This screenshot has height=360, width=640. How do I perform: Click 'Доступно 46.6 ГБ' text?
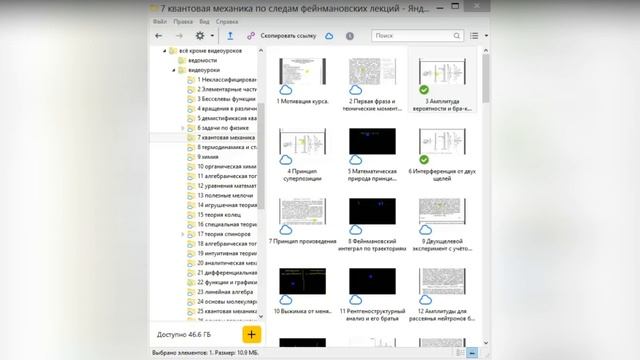[184, 335]
